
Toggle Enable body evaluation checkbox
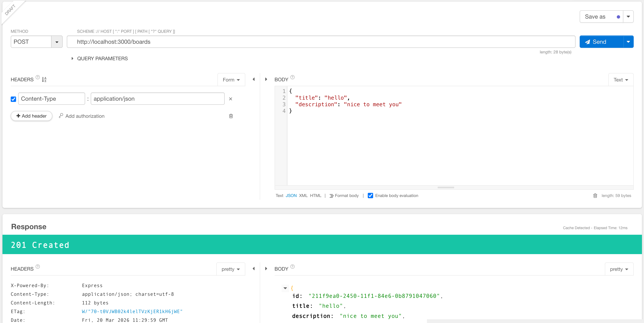tap(370, 196)
